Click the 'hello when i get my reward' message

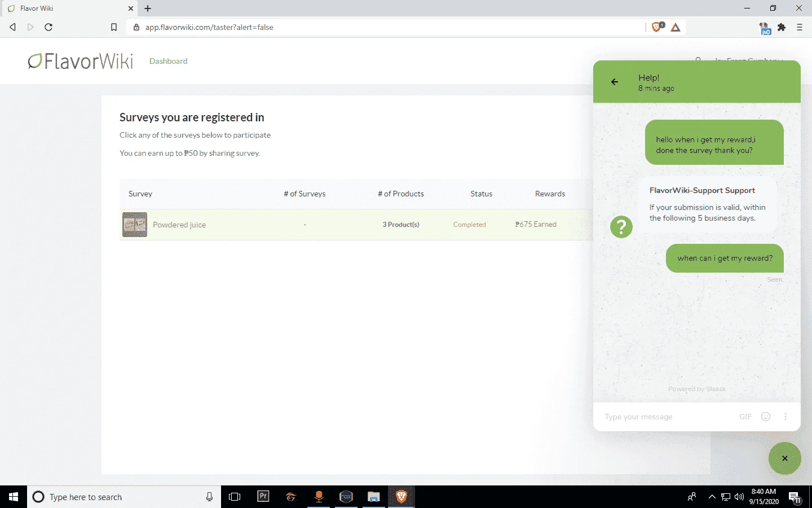coord(714,142)
